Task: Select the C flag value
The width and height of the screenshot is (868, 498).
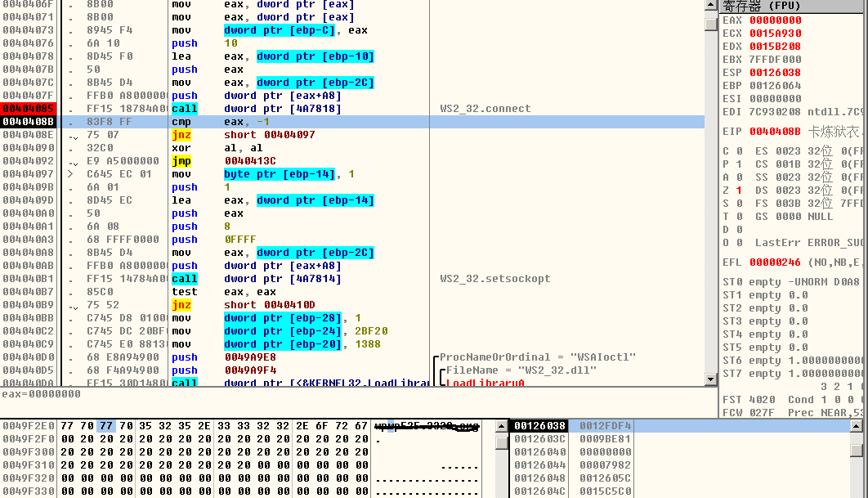Action: [x=739, y=150]
